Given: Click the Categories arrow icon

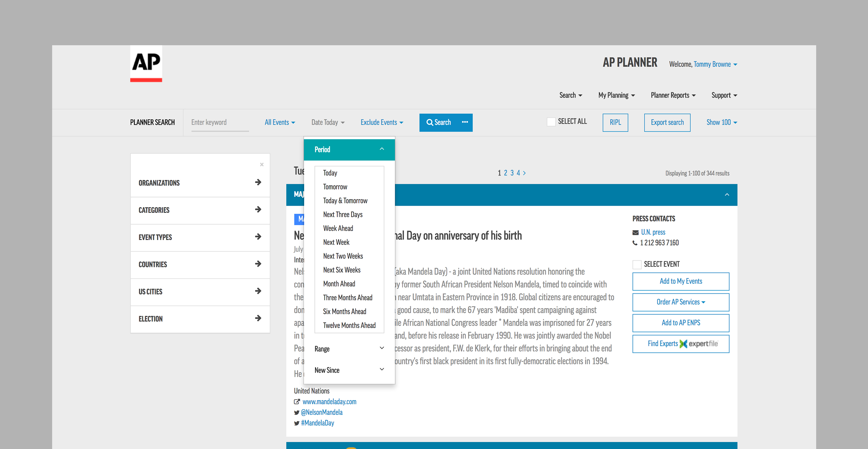Looking at the screenshot, I should click(x=258, y=210).
